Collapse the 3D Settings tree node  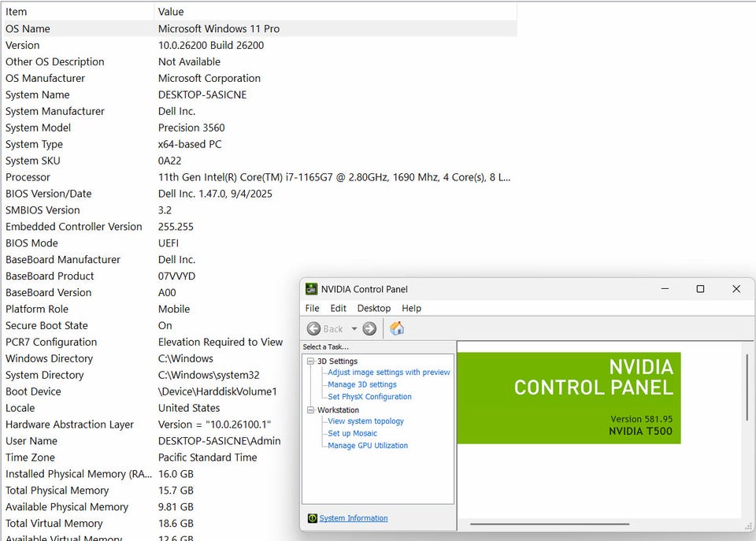pos(311,361)
